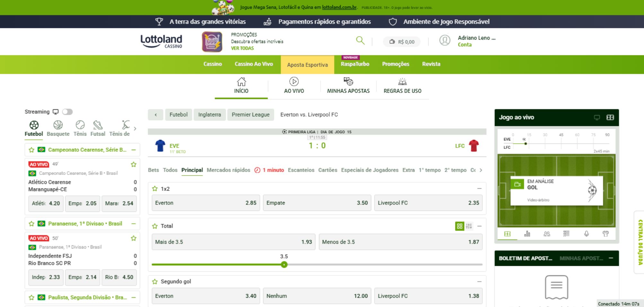644x307 pixels.
Task: Open the R$ 0,00 balance wallet
Action: coord(402,42)
